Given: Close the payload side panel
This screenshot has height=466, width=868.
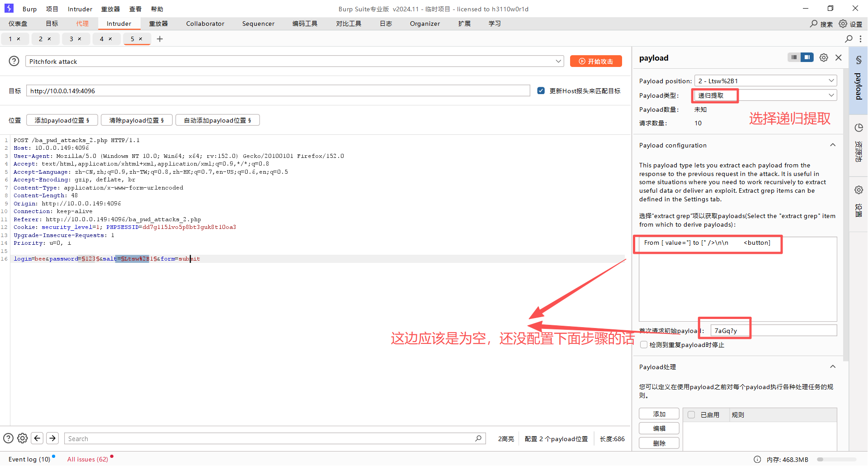Looking at the screenshot, I should (x=839, y=57).
